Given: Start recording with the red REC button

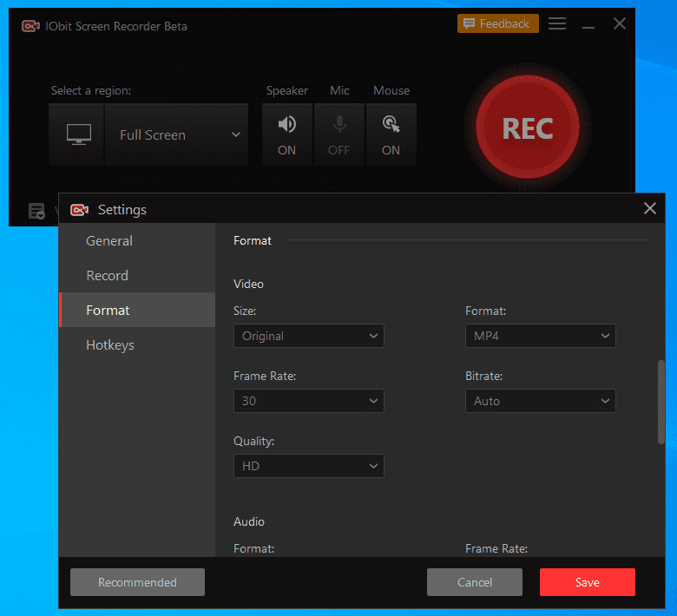Looking at the screenshot, I should (527, 127).
